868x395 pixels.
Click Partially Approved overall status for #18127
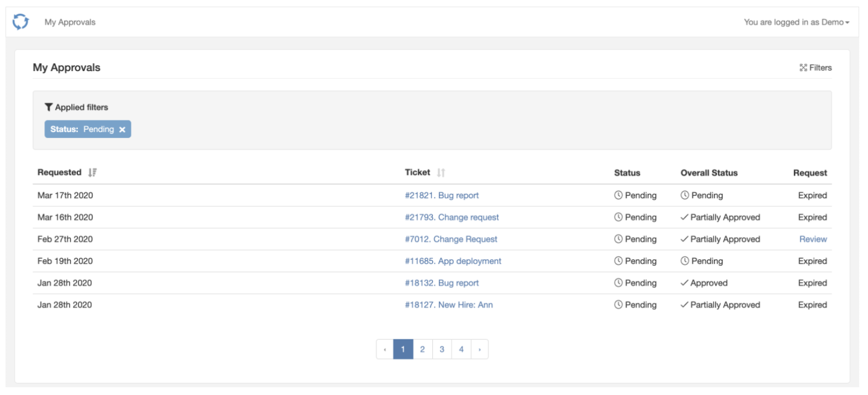[x=721, y=305]
